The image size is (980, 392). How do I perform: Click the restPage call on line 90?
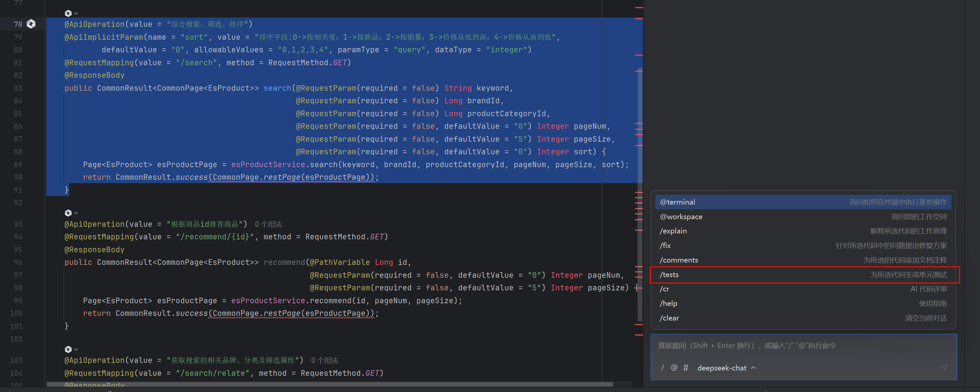coord(281,177)
